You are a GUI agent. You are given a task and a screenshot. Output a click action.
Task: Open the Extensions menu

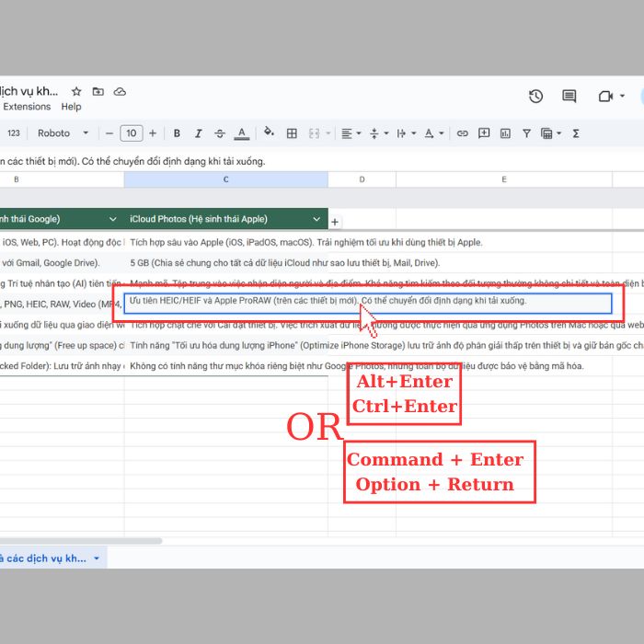coord(27,107)
